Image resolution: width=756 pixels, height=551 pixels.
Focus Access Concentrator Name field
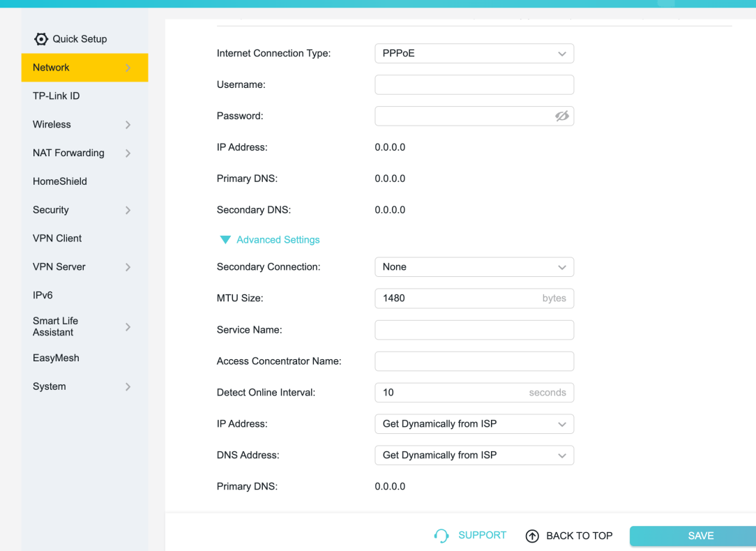(474, 361)
